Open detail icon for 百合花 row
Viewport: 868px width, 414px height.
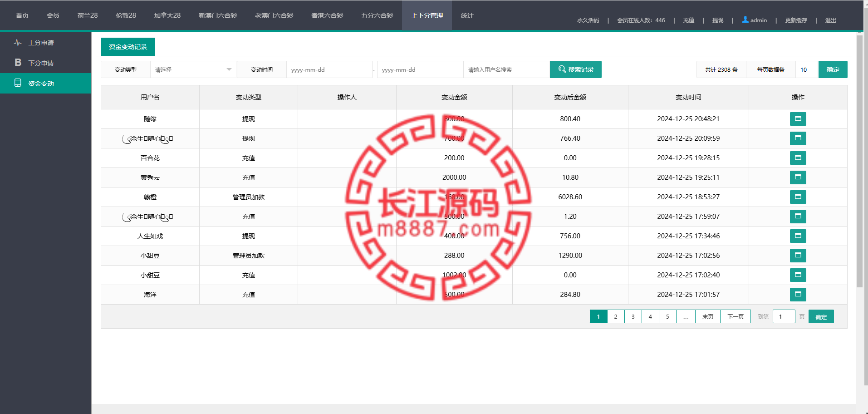[798, 158]
